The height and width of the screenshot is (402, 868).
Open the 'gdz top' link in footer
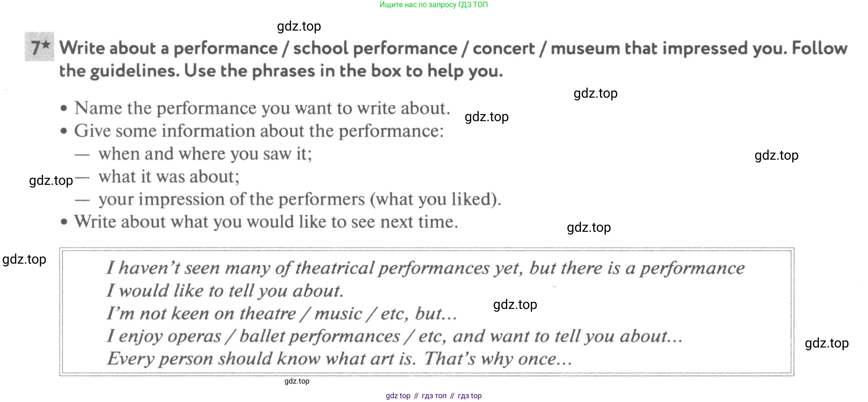[398, 396]
